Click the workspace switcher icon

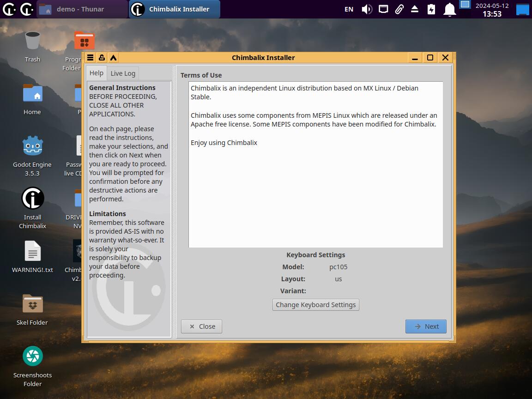465,5
